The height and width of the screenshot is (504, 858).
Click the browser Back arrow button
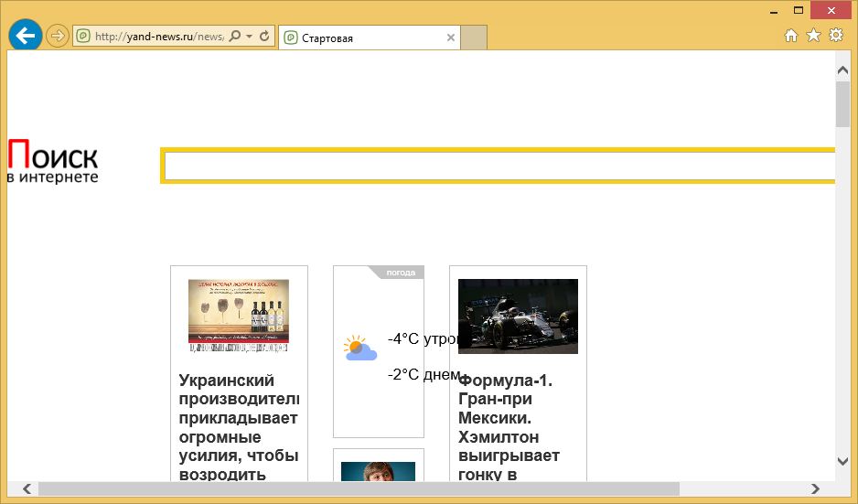[26, 36]
